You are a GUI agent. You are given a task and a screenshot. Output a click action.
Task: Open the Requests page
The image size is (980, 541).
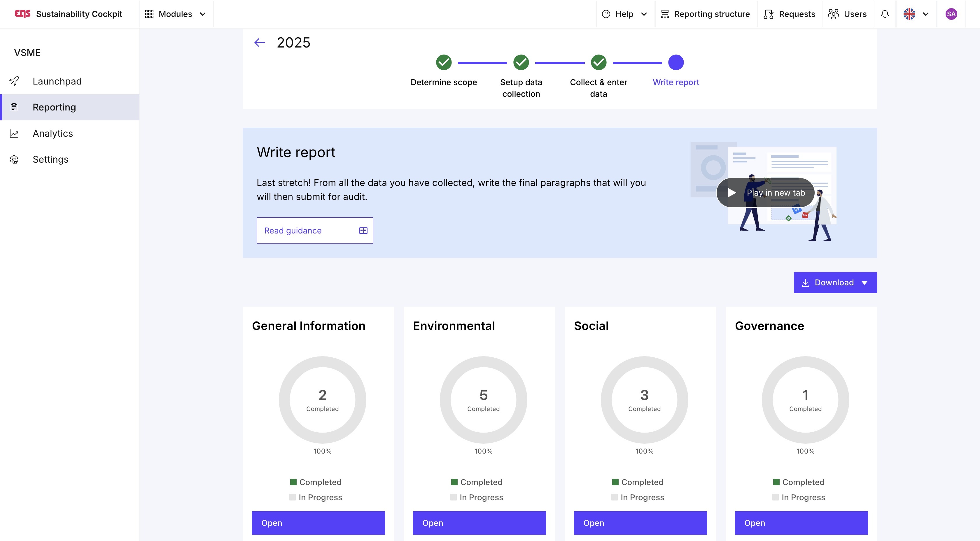coord(790,14)
